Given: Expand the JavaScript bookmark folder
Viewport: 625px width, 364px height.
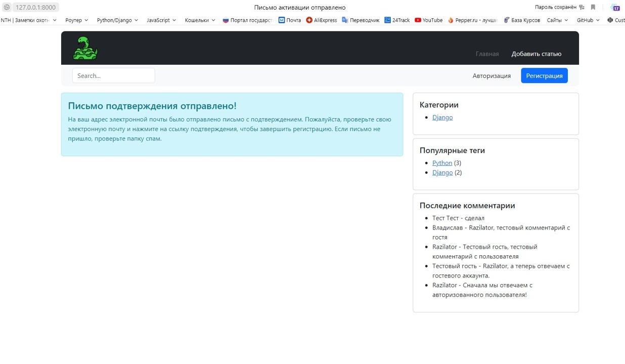Looking at the screenshot, I should [x=161, y=20].
